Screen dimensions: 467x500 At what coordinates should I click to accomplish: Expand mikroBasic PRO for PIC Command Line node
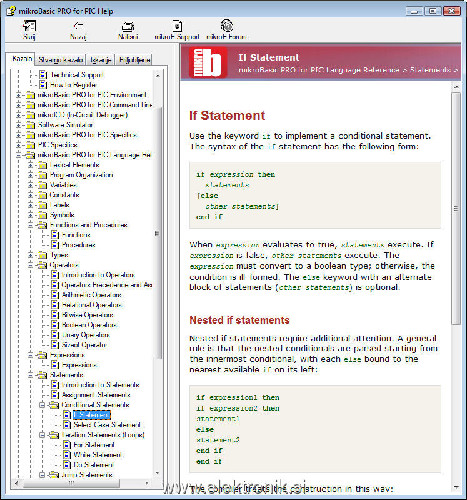tap(19, 105)
